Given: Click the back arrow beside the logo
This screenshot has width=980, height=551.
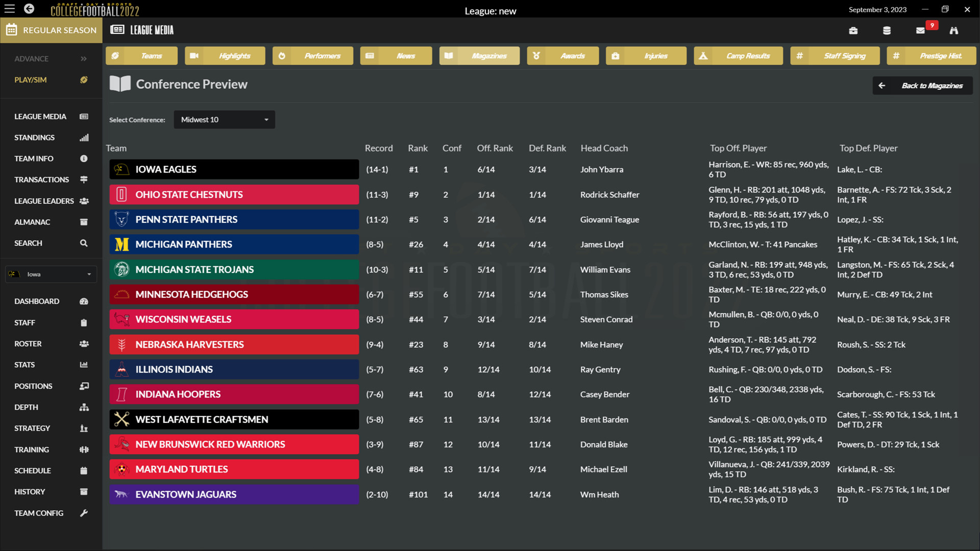Looking at the screenshot, I should click(29, 9).
